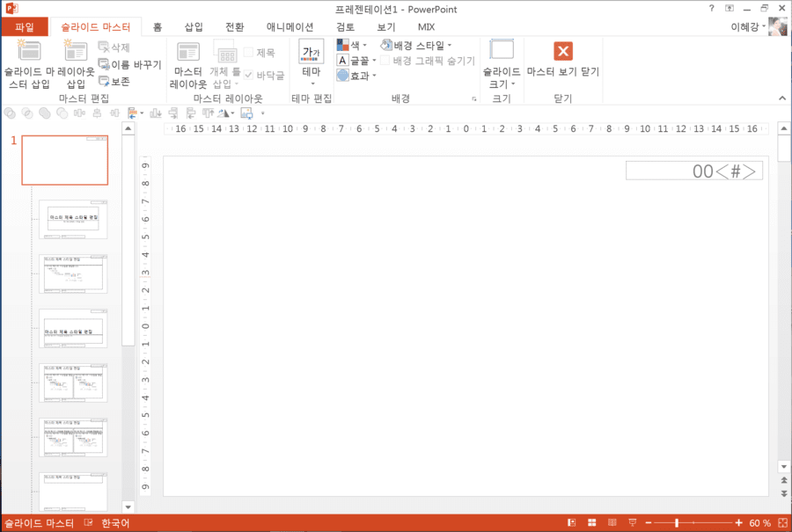Click the 보존 preserve icon
This screenshot has width=792, height=532.
[104, 81]
